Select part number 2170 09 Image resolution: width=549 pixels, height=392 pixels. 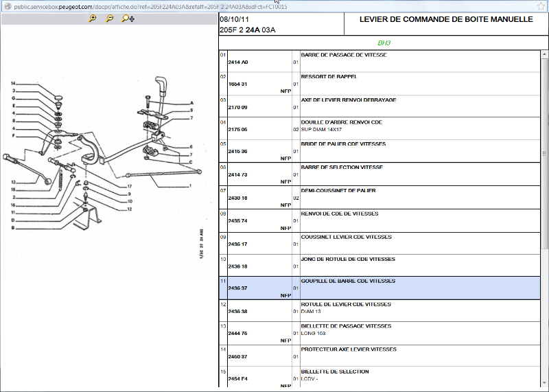click(237, 107)
